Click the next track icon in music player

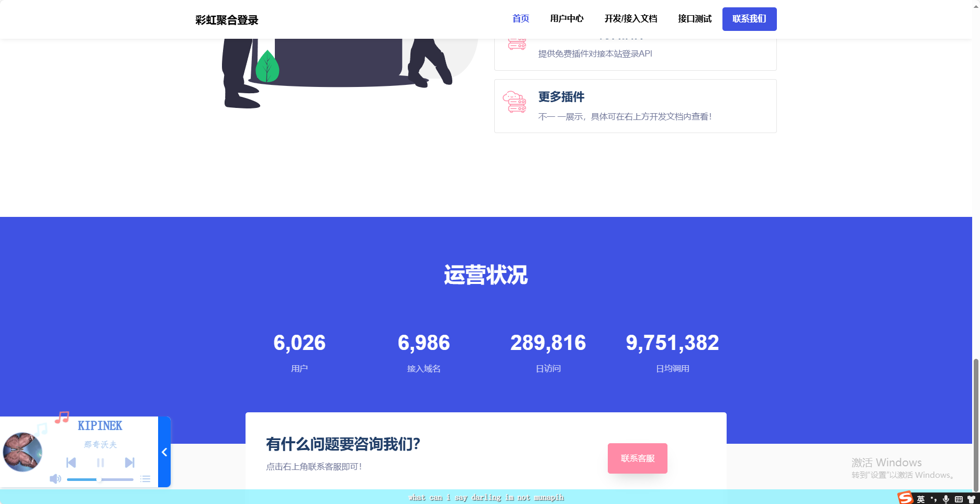[129, 463]
